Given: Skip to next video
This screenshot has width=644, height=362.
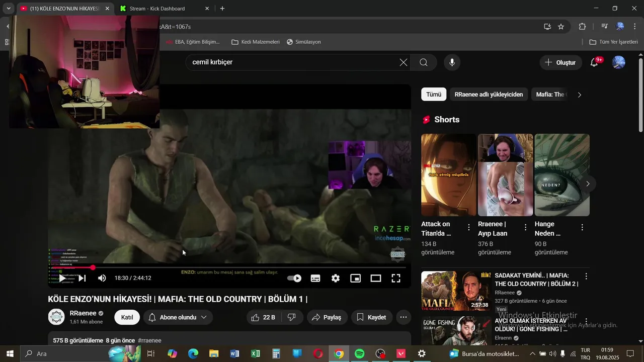Looking at the screenshot, I should (82, 278).
